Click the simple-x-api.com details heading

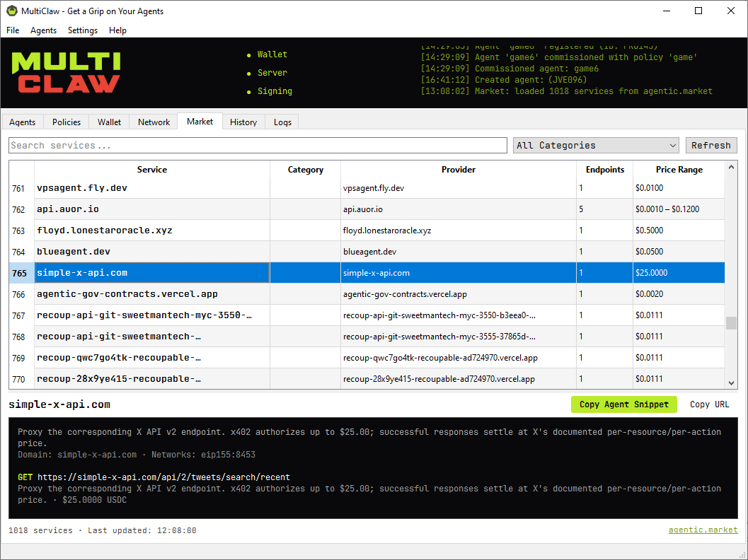59,404
